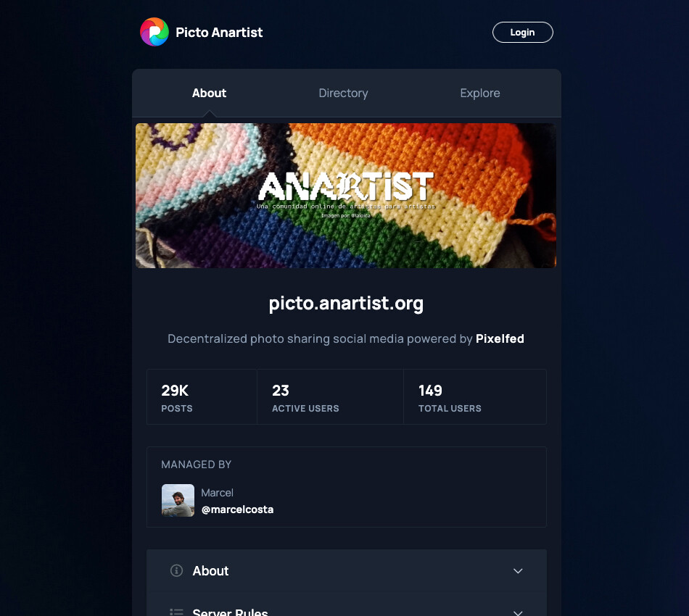Click the Pixelfed colorful logo icon
This screenshot has width=689, height=616.
pyautogui.click(x=154, y=32)
